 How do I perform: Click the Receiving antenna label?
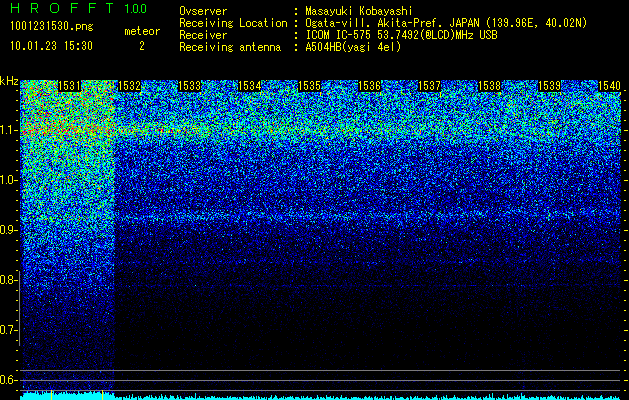(230, 47)
